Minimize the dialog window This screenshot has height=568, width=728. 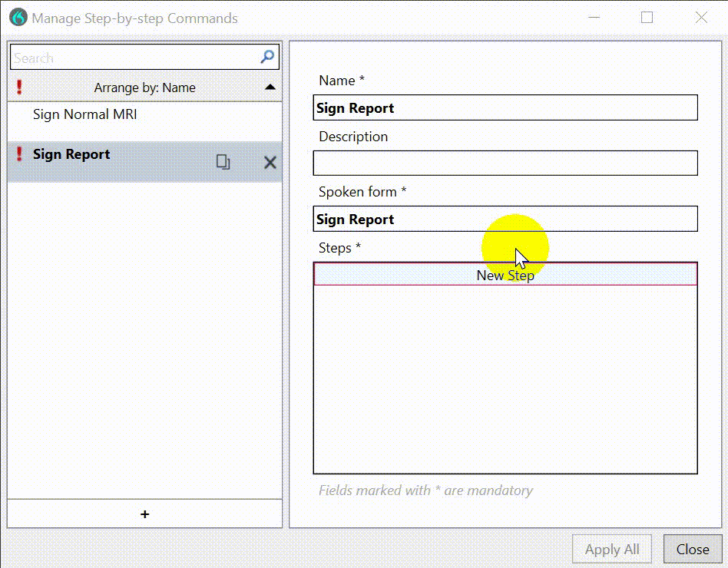point(593,18)
